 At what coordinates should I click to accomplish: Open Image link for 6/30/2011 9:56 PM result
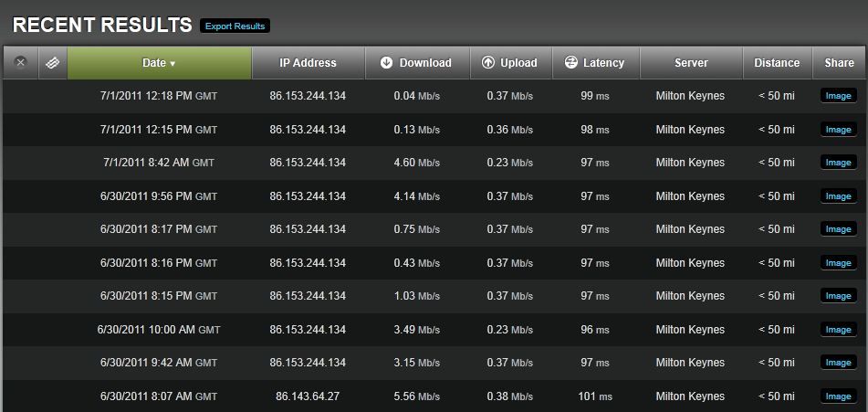[x=838, y=196]
